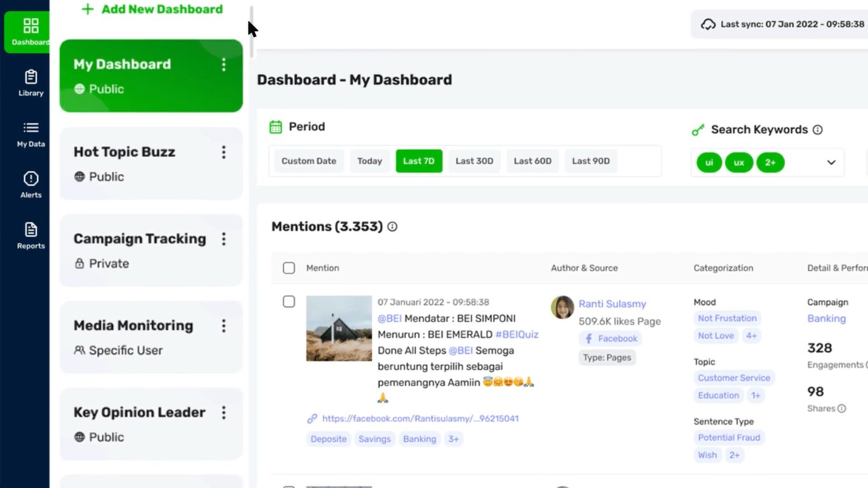Open My Data from left sidebar

[x=31, y=134]
